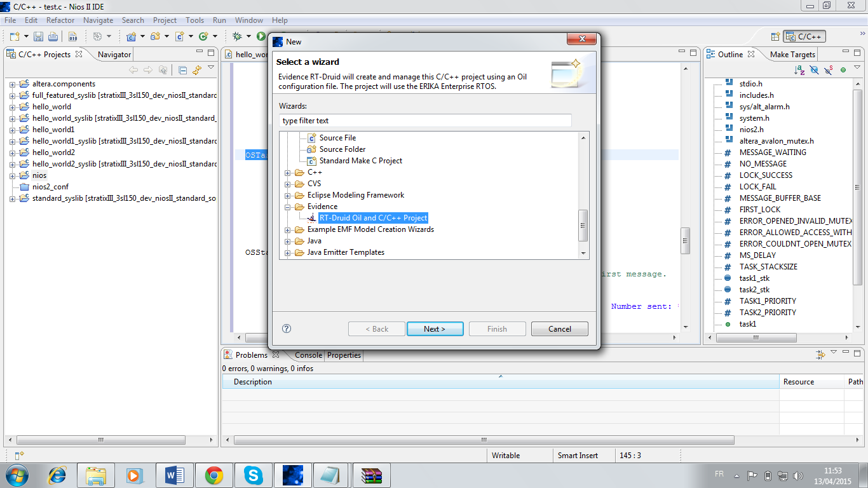
Task: Switch to the Properties tab
Action: tap(344, 355)
